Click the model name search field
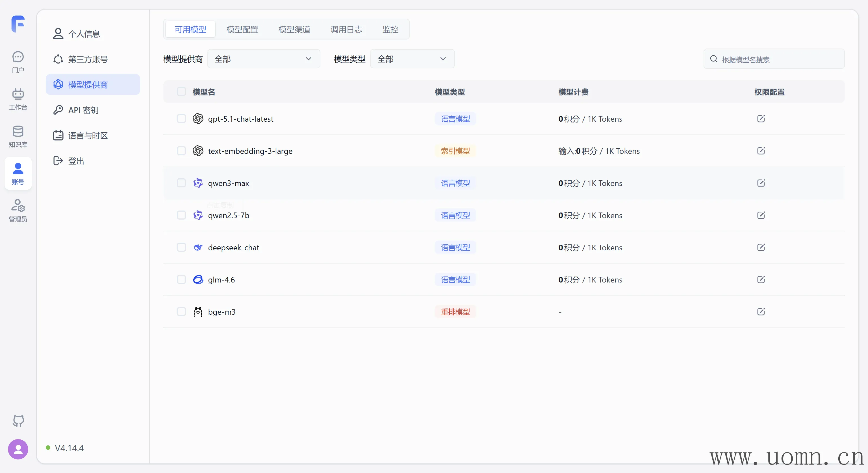The image size is (868, 473). (778, 60)
